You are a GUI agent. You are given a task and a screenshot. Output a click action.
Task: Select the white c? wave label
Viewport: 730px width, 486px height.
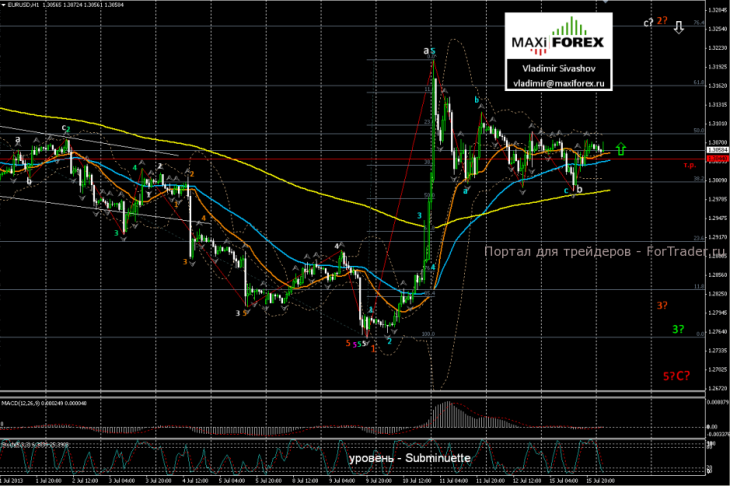pyautogui.click(x=649, y=22)
